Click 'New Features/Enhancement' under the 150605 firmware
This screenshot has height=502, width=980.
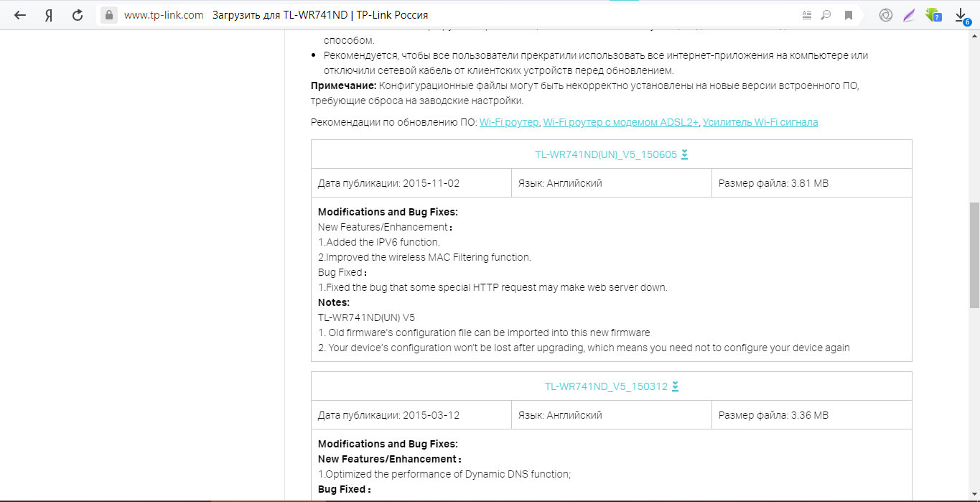click(386, 227)
